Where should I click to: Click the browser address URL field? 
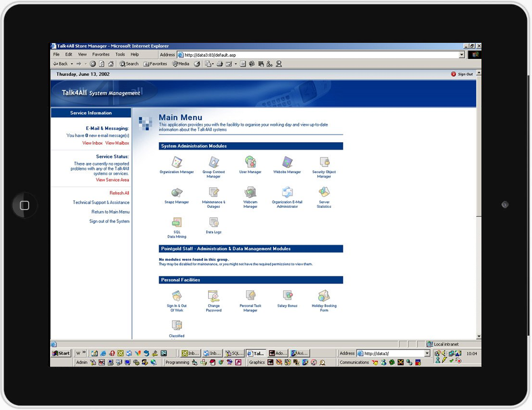(x=317, y=55)
